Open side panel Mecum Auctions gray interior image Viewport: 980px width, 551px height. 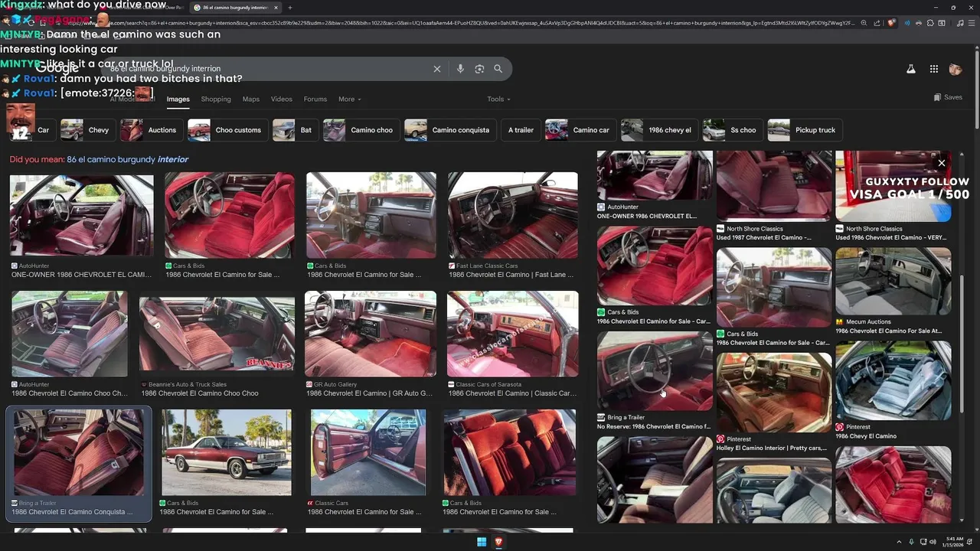[893, 281]
